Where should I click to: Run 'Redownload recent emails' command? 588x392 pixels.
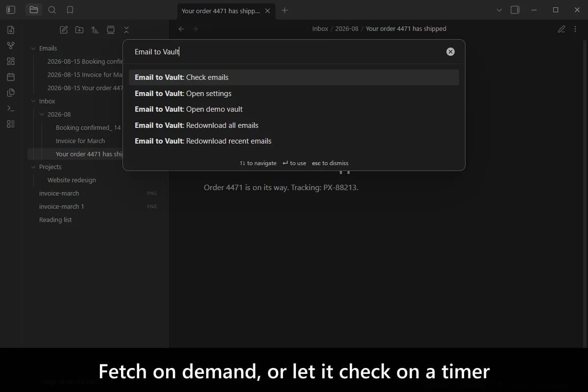click(x=294, y=141)
